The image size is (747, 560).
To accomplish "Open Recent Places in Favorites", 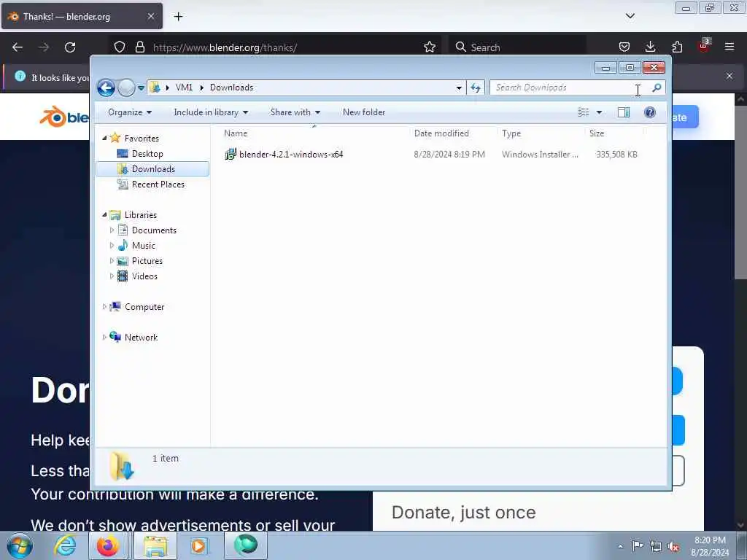I will (x=158, y=184).
